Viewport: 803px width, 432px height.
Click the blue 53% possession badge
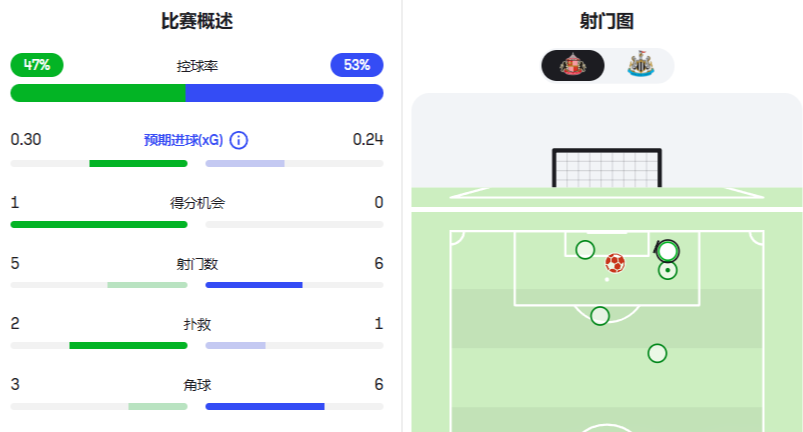pyautogui.click(x=357, y=65)
